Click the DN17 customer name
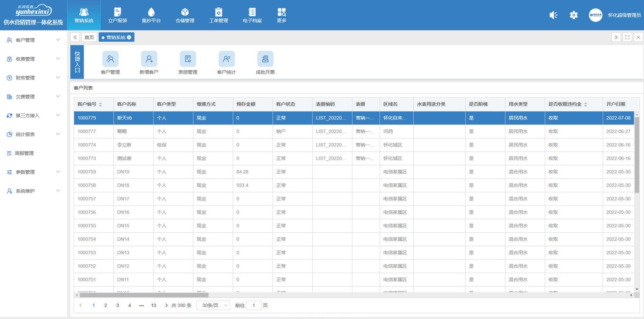Screen dimensions: 644x319 [x=123, y=199]
